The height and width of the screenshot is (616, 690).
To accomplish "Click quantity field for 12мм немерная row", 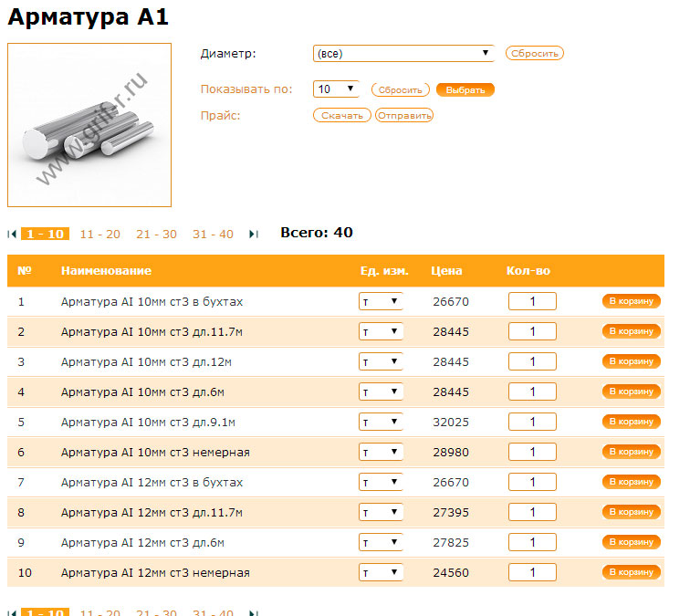I will coord(532,572).
